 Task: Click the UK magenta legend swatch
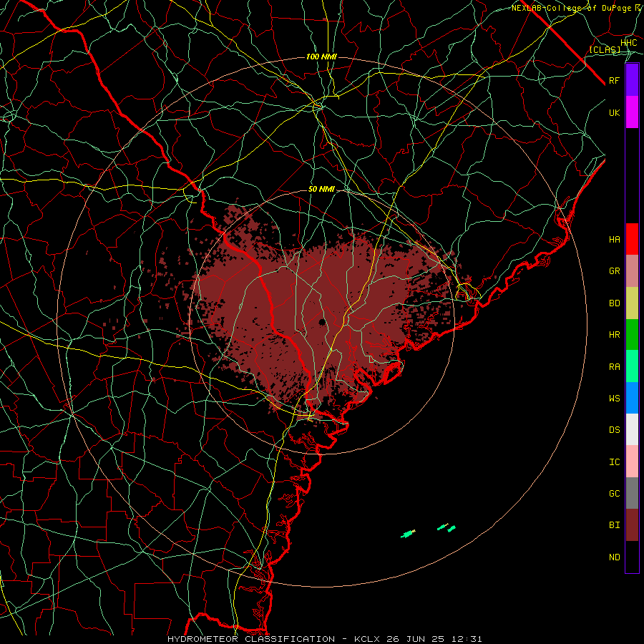click(x=632, y=112)
